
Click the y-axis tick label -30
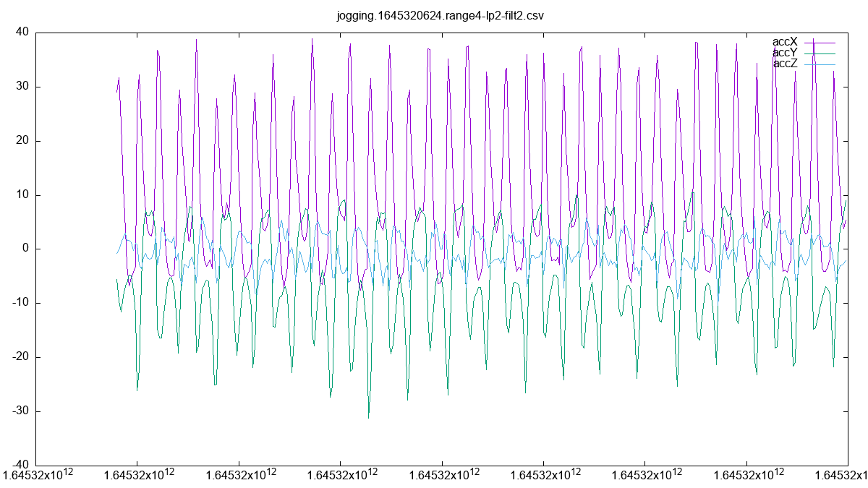pyautogui.click(x=20, y=411)
